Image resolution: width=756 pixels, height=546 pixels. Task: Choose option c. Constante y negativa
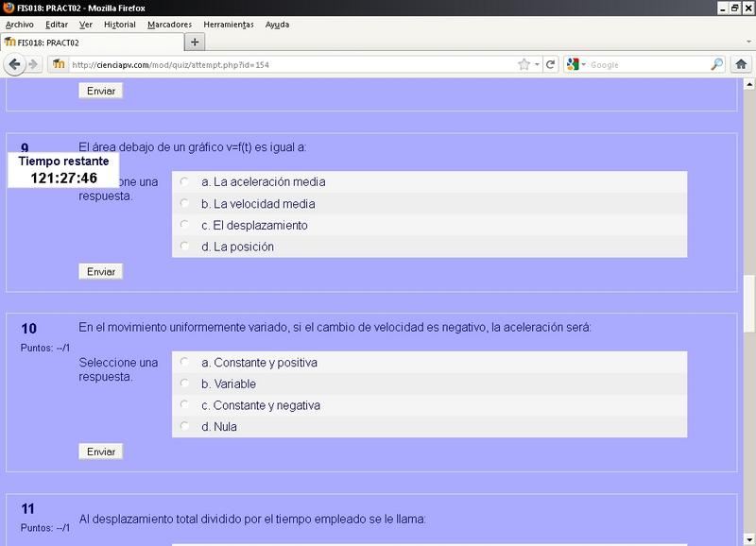(184, 405)
